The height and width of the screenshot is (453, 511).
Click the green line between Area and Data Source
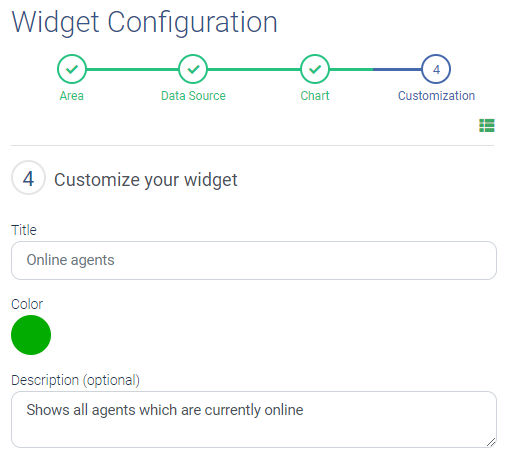[x=132, y=69]
